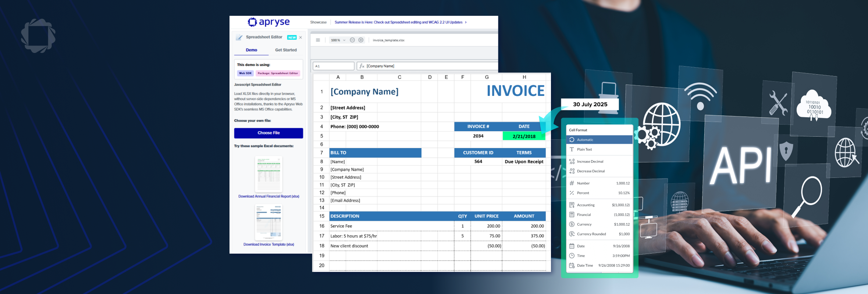Choose the Currency Rounded icon
The height and width of the screenshot is (294, 868).
pyautogui.click(x=572, y=234)
